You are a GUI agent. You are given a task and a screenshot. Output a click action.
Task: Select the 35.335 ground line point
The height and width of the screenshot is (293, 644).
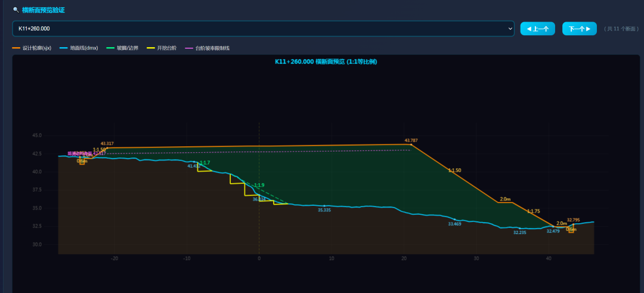tap(324, 205)
